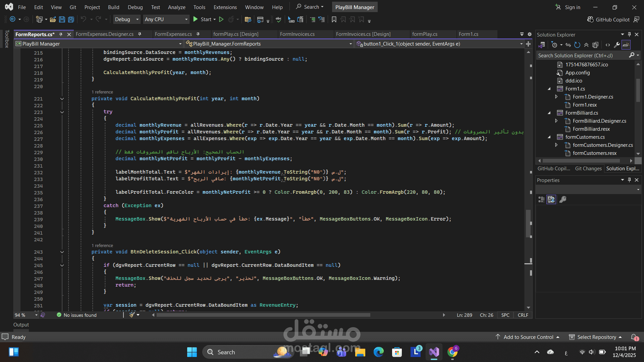Image resolution: width=644 pixels, height=362 pixels.
Task: Click the Save All toolbar icon
Action: pos(71,19)
